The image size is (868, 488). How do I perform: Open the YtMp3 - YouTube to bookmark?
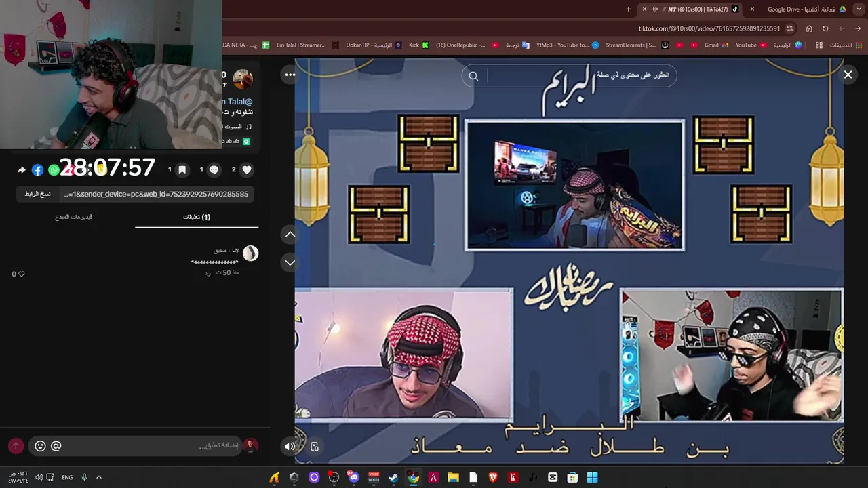coord(568,45)
